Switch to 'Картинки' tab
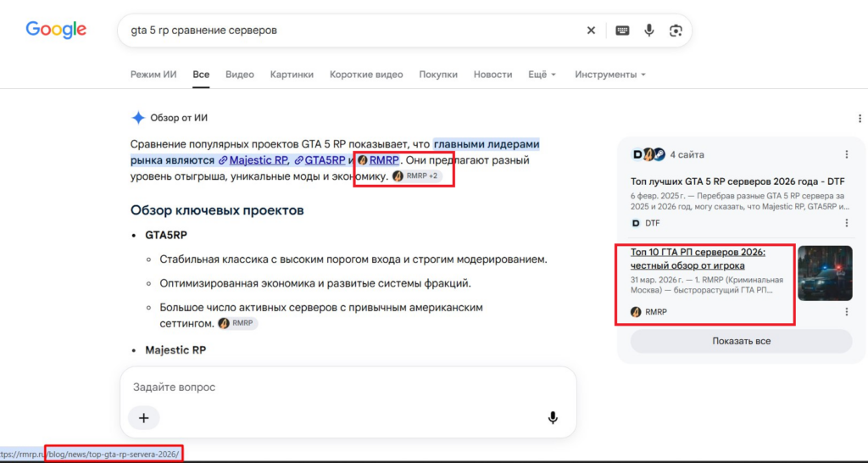 pos(292,75)
